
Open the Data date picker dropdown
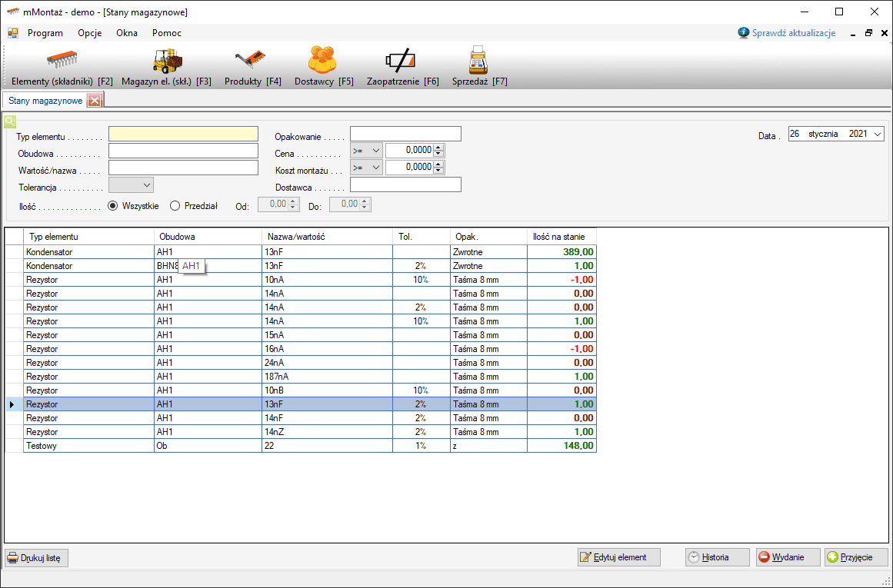pyautogui.click(x=878, y=134)
